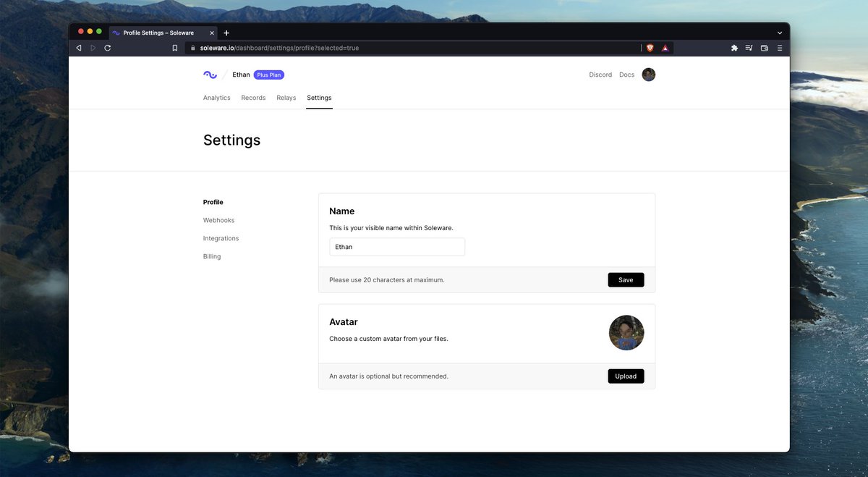Switch to the Relays tab
Image resolution: width=868 pixels, height=477 pixels.
point(286,98)
